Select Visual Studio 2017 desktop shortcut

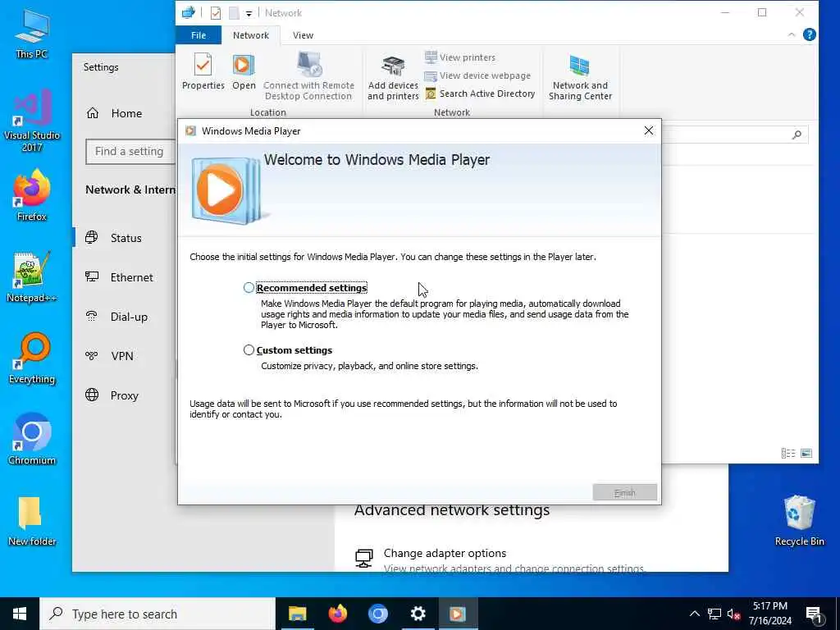tap(32, 121)
